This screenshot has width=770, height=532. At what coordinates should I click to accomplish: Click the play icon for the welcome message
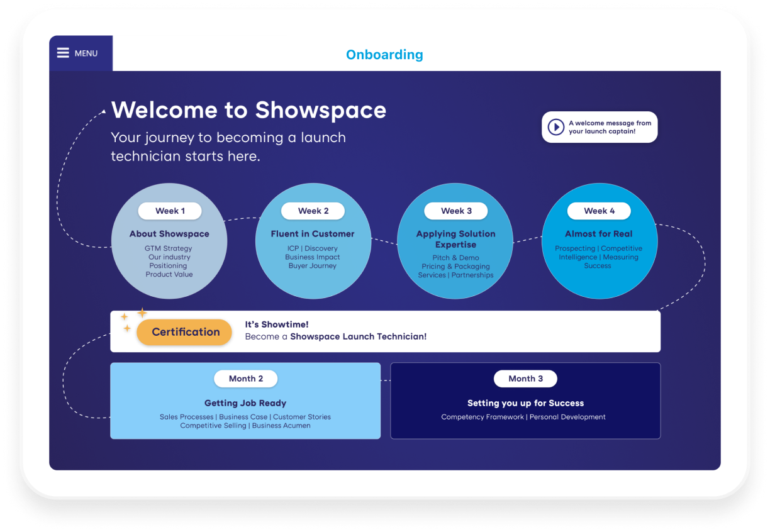[556, 127]
